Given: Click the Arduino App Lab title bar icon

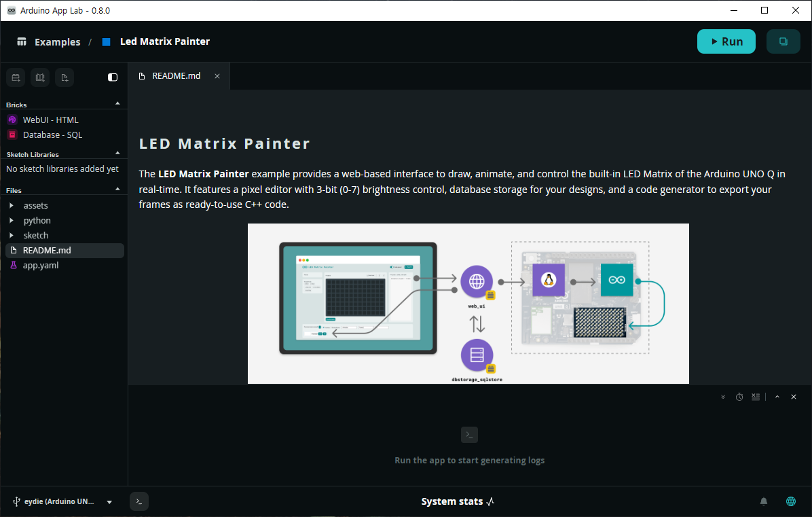Looking at the screenshot, I should 12,10.
